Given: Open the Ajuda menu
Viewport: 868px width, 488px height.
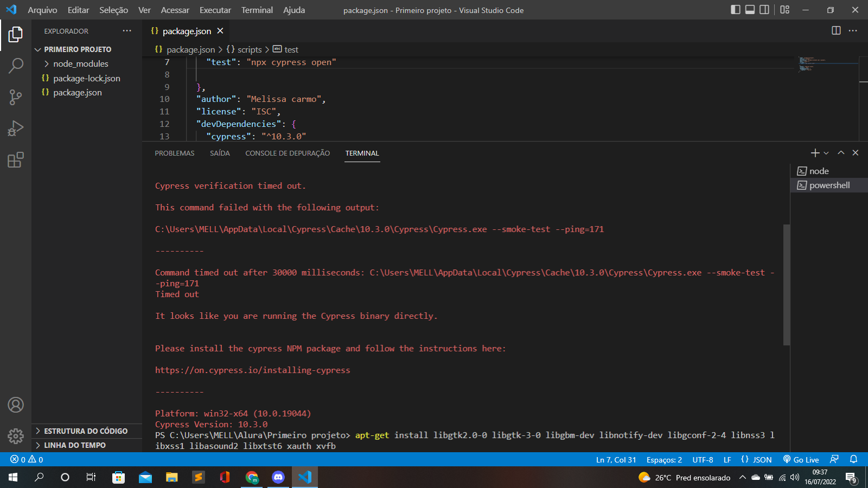Looking at the screenshot, I should pos(294,10).
